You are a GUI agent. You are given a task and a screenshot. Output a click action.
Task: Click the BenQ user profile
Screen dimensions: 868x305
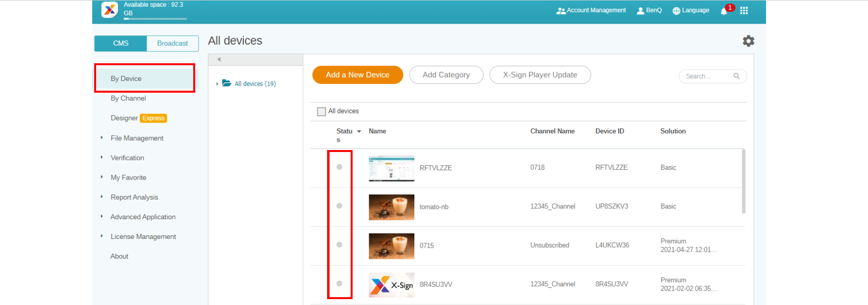[x=649, y=10]
